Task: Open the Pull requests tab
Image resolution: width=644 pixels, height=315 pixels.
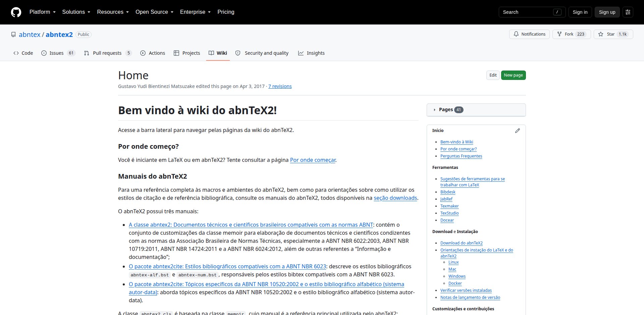Action: (x=108, y=53)
